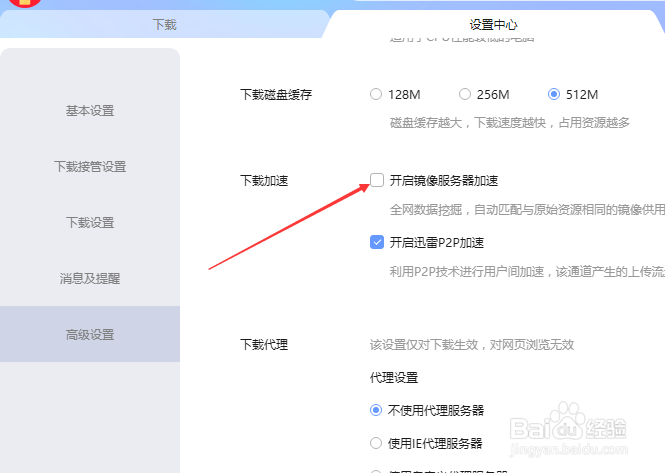Select the 256M disk cache option
665x473 pixels.
click(x=465, y=94)
